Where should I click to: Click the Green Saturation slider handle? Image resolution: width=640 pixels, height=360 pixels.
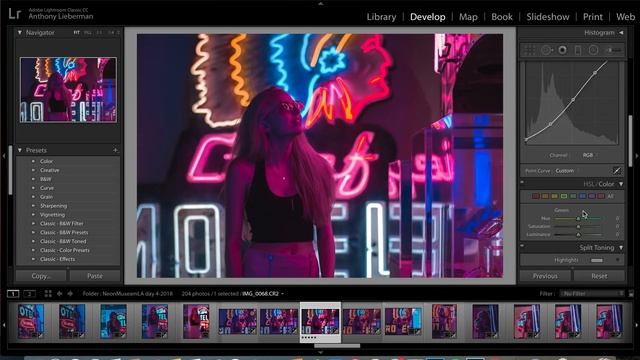(578, 226)
